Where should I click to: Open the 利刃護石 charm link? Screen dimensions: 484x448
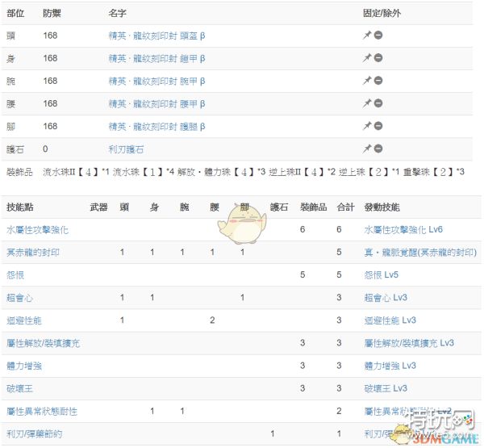126,149
